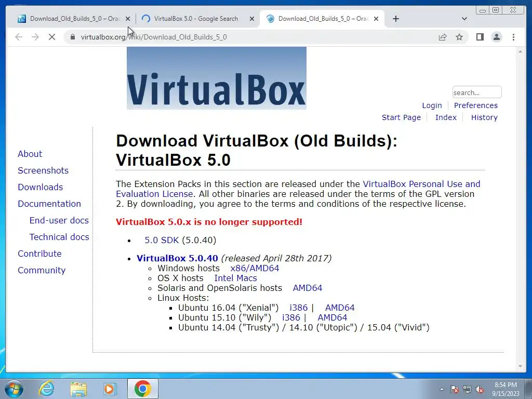
Task: Click the address bar URL
Action: click(154, 37)
